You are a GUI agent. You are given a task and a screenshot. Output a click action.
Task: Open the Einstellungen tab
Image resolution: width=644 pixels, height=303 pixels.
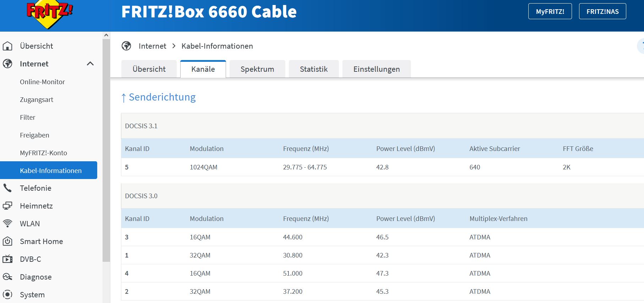pos(376,69)
